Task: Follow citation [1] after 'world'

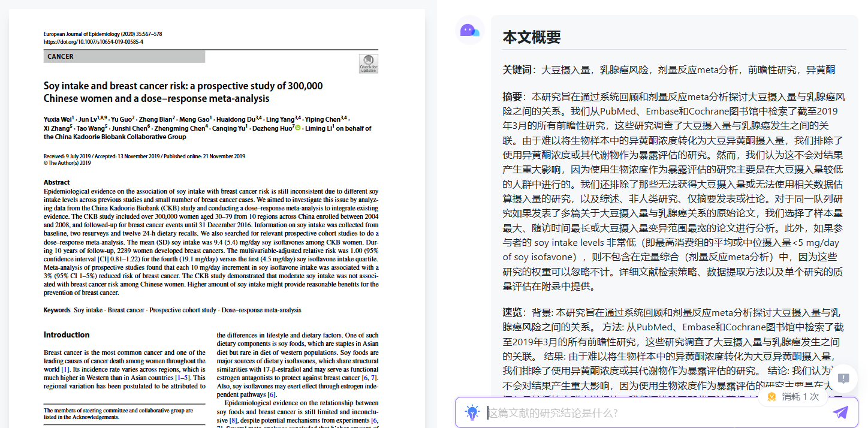Action: point(65,369)
